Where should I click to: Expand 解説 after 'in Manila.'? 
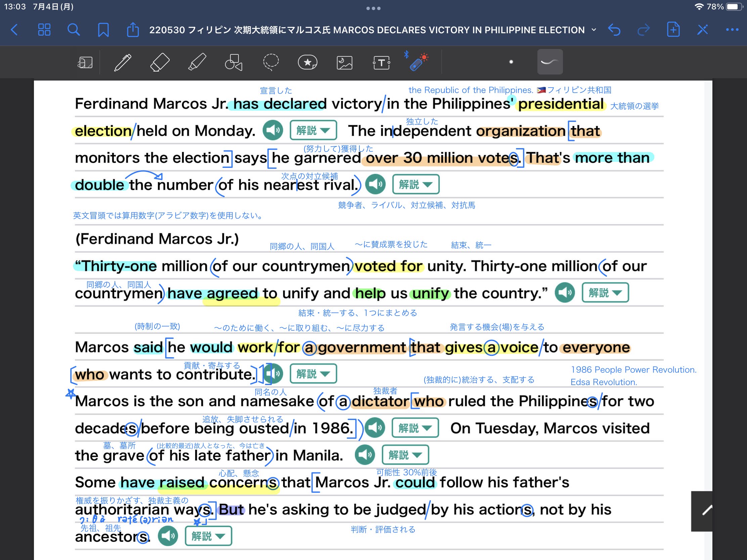405,455
